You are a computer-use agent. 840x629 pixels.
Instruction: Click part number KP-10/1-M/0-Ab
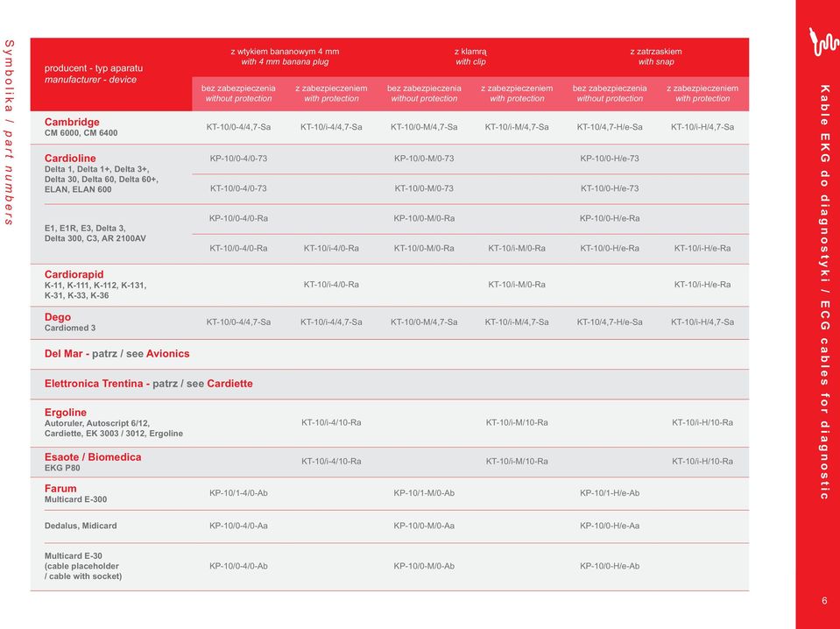424,493
